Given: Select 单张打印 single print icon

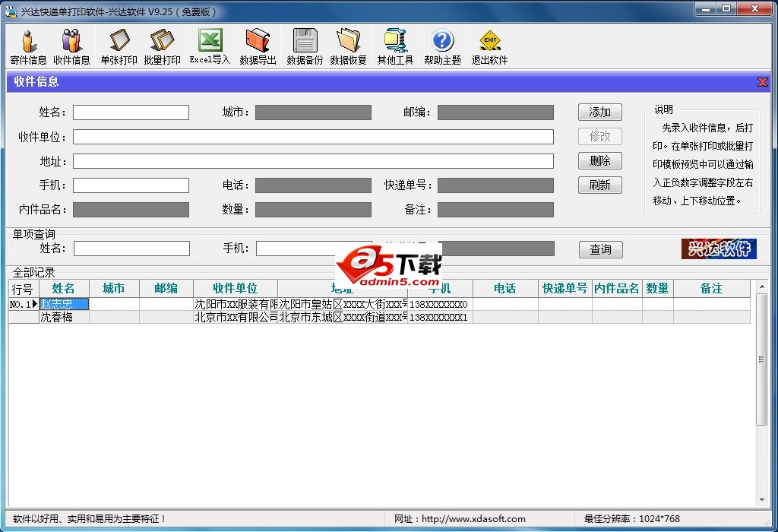Looking at the screenshot, I should [x=119, y=46].
